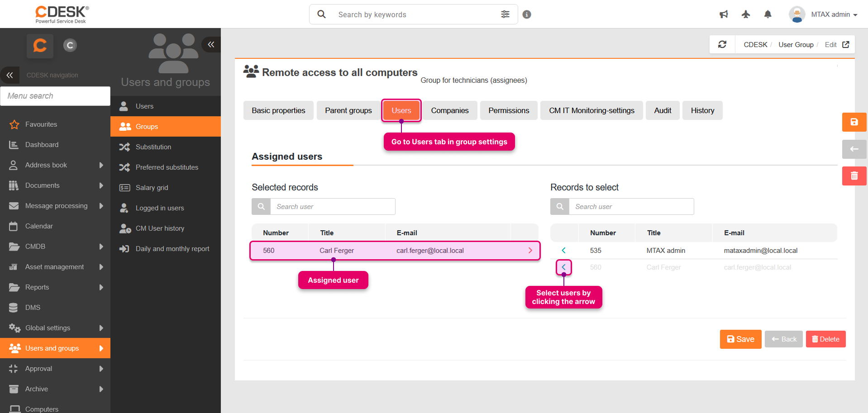Collapse the Users and groups submenu panel
Viewport: 868px width, 413px height.
pos(211,44)
